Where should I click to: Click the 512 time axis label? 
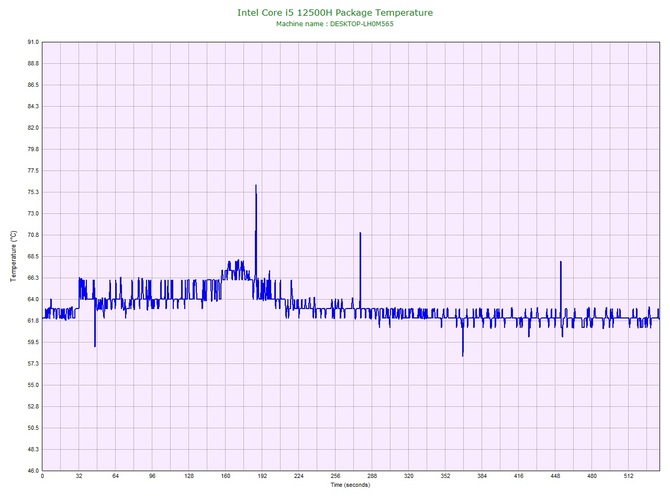tap(629, 476)
